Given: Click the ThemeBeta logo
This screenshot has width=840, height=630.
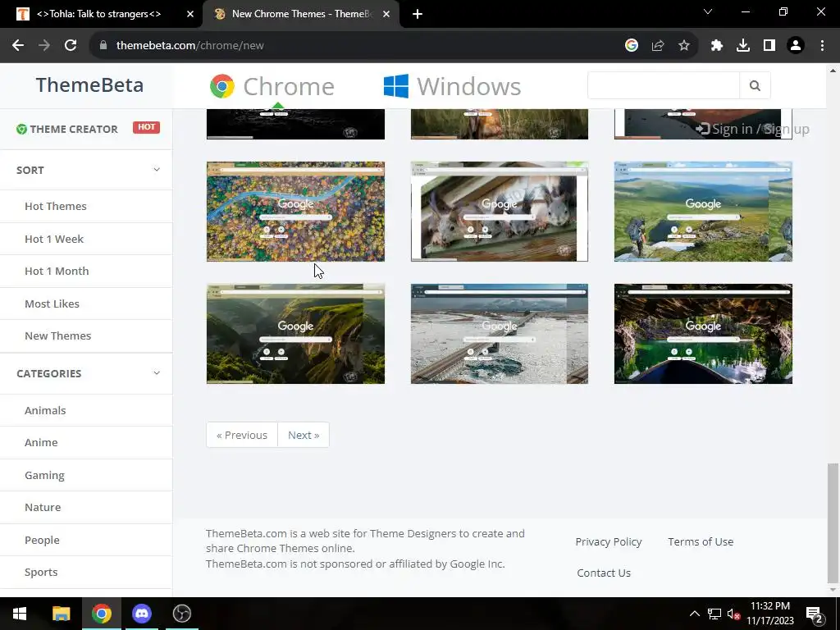Looking at the screenshot, I should pyautogui.click(x=89, y=85).
